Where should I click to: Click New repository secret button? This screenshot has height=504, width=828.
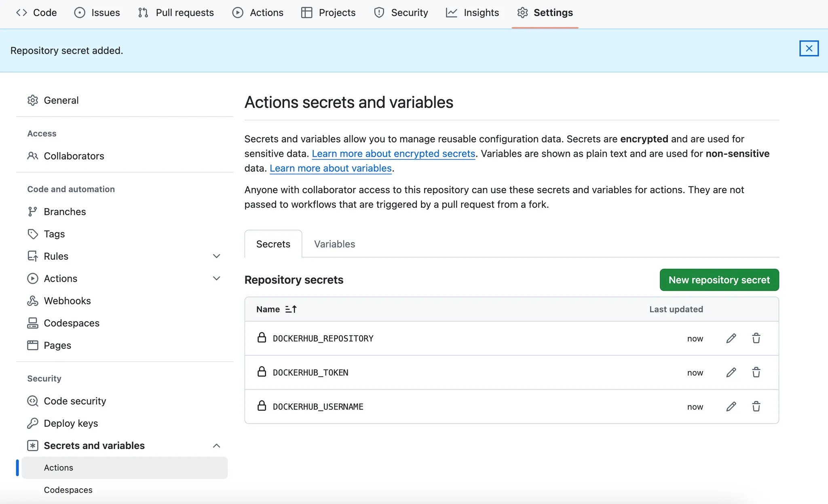(x=719, y=280)
